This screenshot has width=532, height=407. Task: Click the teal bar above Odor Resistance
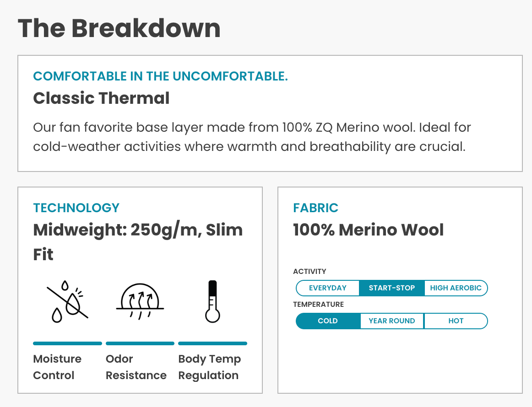coord(140,343)
